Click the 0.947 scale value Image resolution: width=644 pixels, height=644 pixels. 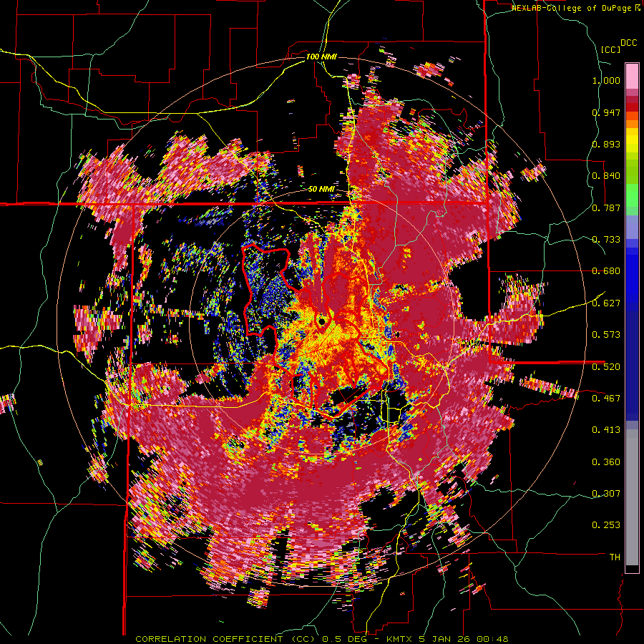click(606, 112)
